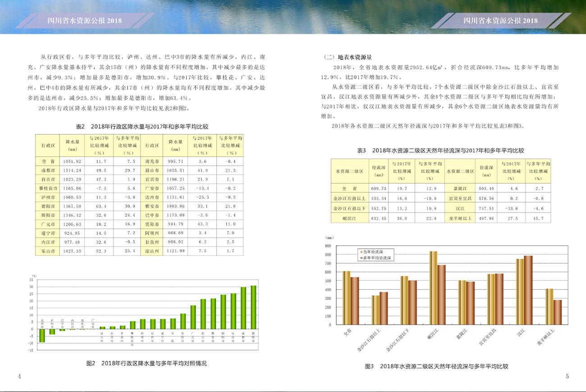Click Figure 3 y-axis label '900'
This screenshot has height=392, width=586.
pyautogui.click(x=327, y=246)
